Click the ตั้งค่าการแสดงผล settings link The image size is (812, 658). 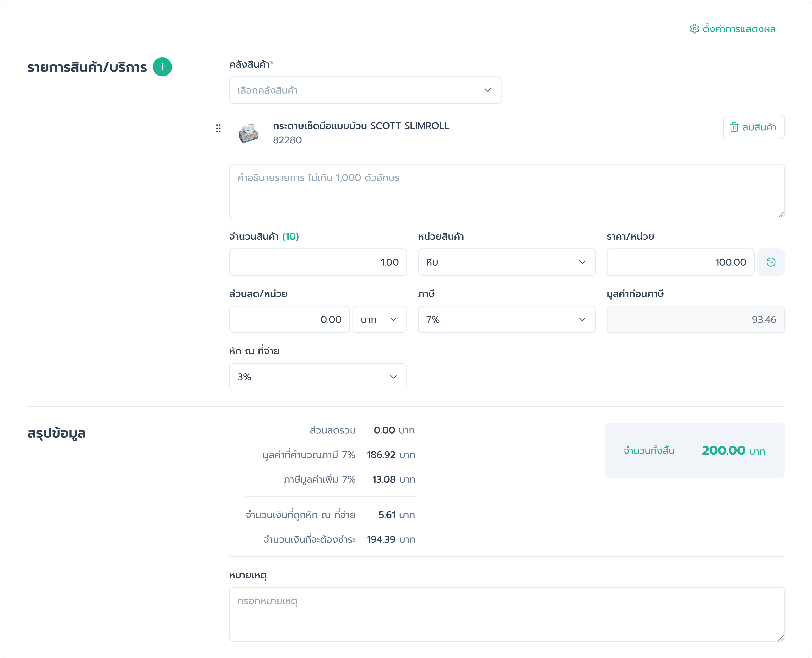(739, 29)
